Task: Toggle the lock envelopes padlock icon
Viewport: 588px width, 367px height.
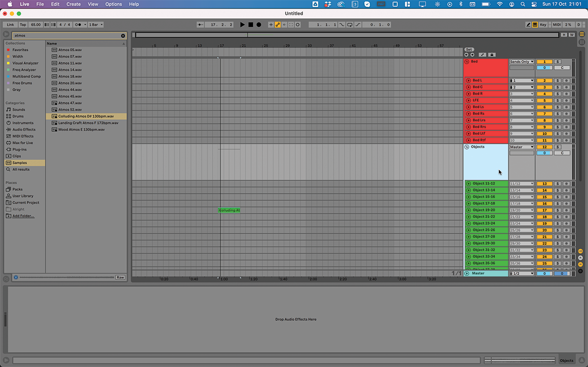Action: click(x=492, y=55)
